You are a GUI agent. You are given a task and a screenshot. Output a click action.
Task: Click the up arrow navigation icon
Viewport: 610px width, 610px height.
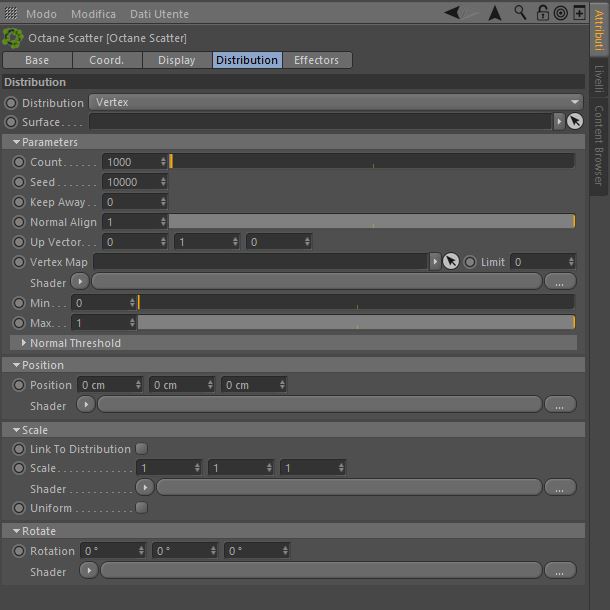click(x=495, y=13)
